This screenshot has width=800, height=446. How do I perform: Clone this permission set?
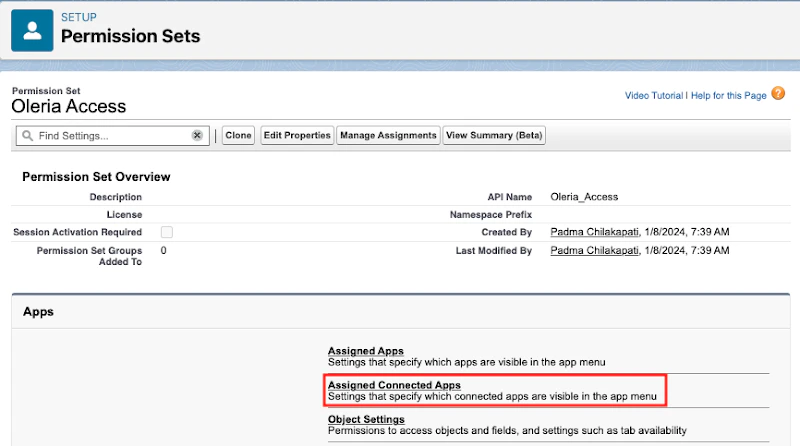coord(238,135)
